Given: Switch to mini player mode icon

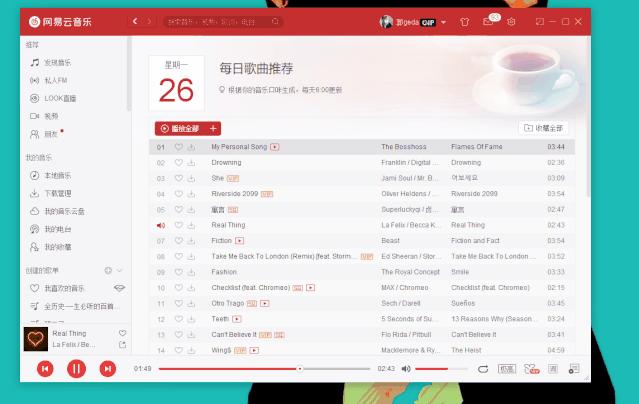Looking at the screenshot, I should pyautogui.click(x=540, y=22).
